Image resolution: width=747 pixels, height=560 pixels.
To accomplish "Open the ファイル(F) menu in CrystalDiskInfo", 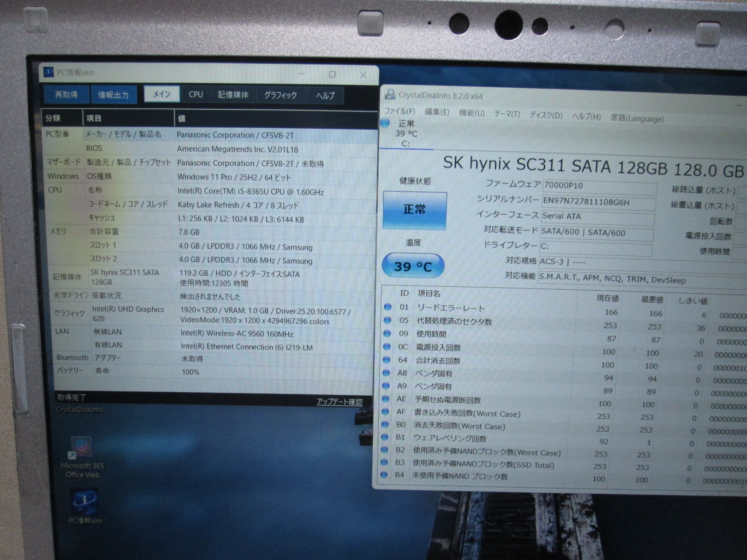I will (x=399, y=111).
